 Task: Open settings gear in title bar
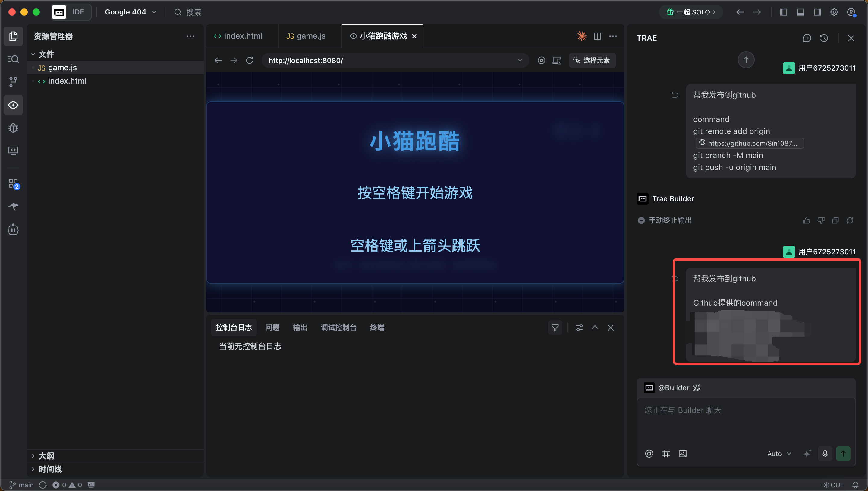[834, 12]
